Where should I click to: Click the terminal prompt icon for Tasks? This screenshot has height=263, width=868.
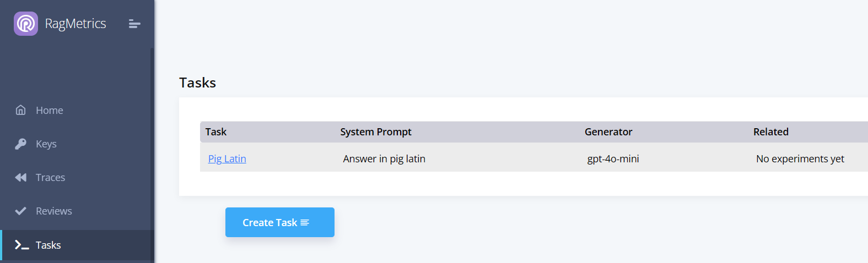21,245
